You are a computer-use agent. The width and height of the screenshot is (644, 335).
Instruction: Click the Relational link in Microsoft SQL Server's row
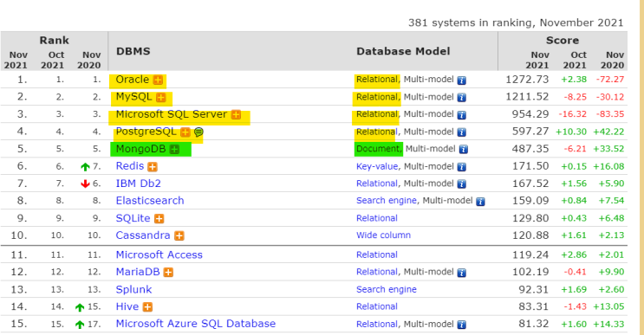[x=377, y=114]
